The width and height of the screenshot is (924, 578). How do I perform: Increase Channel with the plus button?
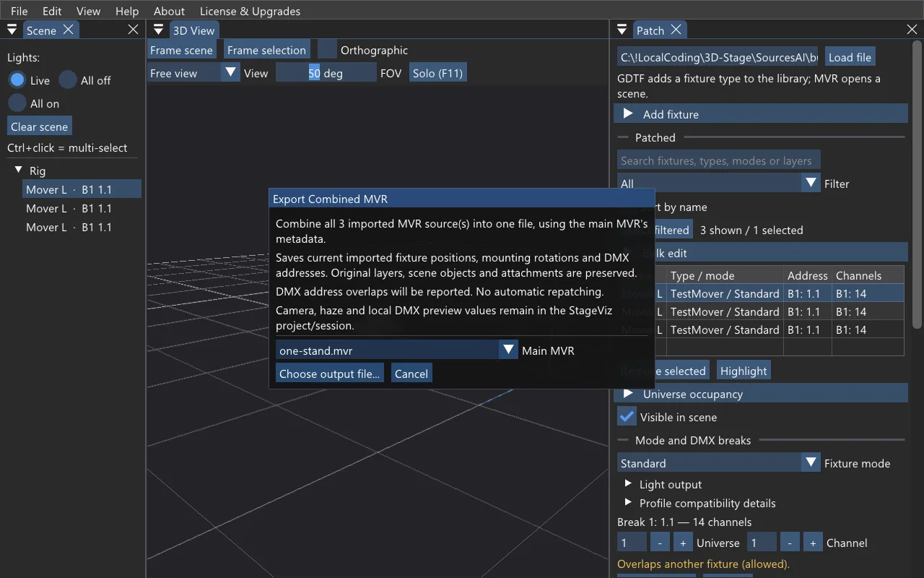point(813,543)
